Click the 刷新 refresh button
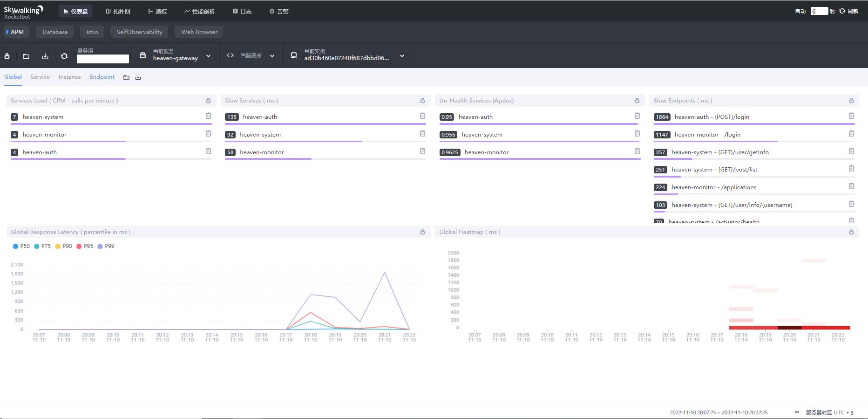This screenshot has width=868, height=419. click(x=849, y=11)
